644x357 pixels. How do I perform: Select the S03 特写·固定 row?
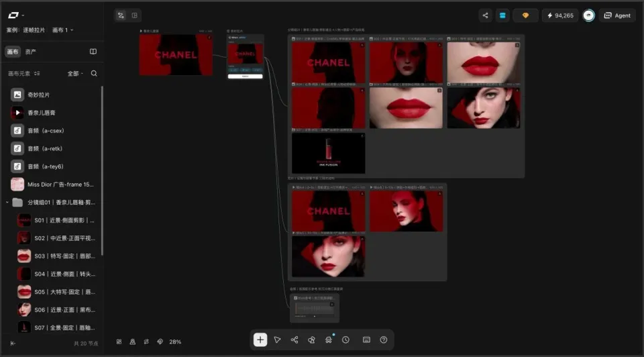click(56, 256)
